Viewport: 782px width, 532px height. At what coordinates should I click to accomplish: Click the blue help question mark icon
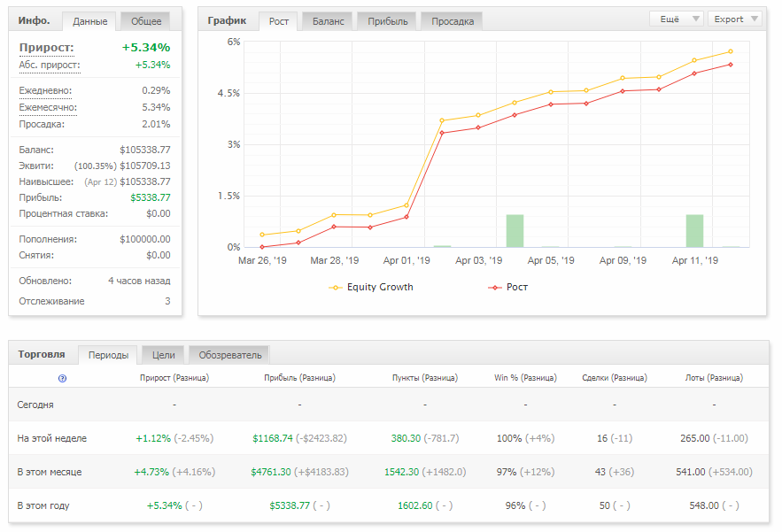tap(62, 379)
